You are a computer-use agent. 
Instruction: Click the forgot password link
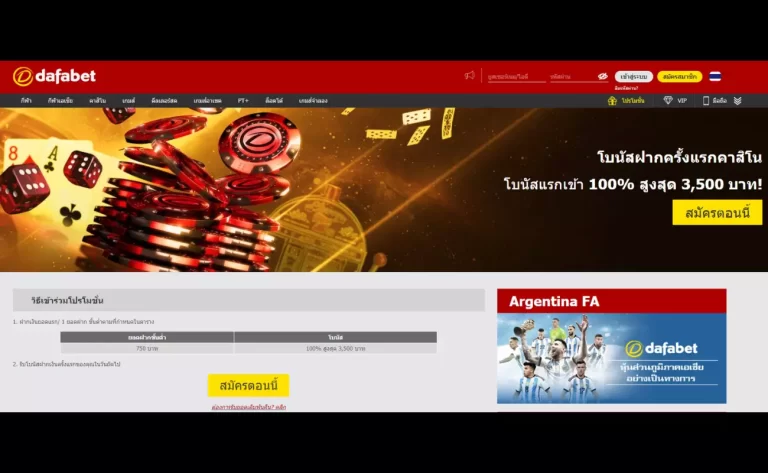[626, 88]
